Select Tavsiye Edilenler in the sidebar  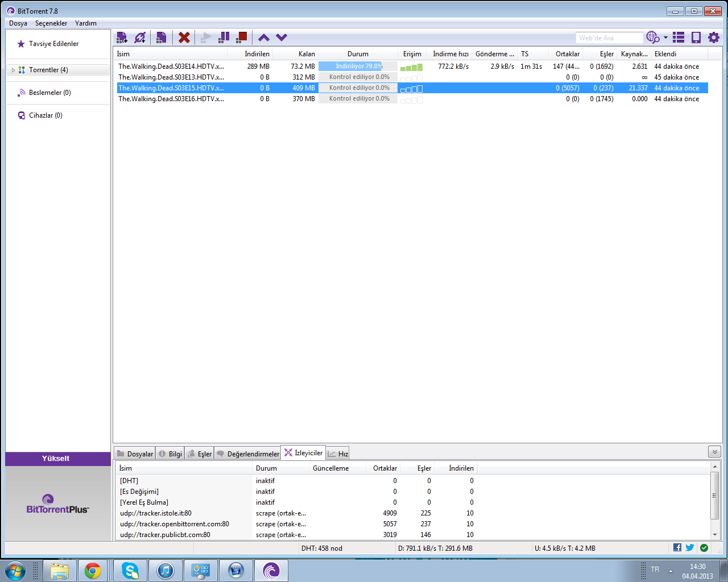[54, 44]
